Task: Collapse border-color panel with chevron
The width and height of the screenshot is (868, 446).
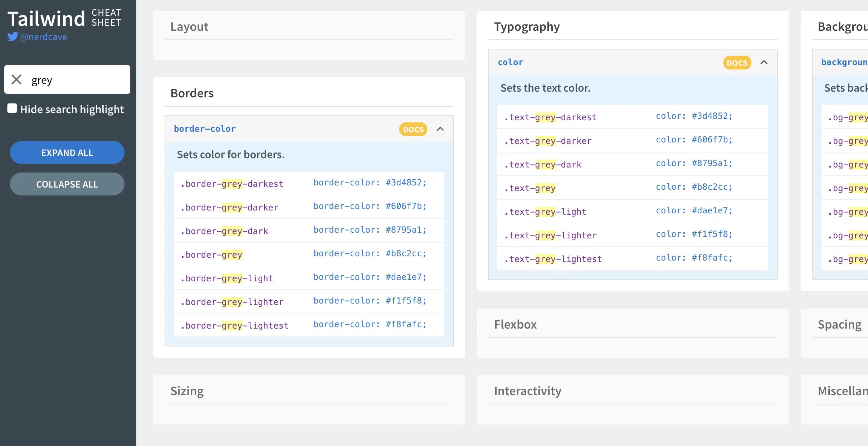Action: (440, 129)
